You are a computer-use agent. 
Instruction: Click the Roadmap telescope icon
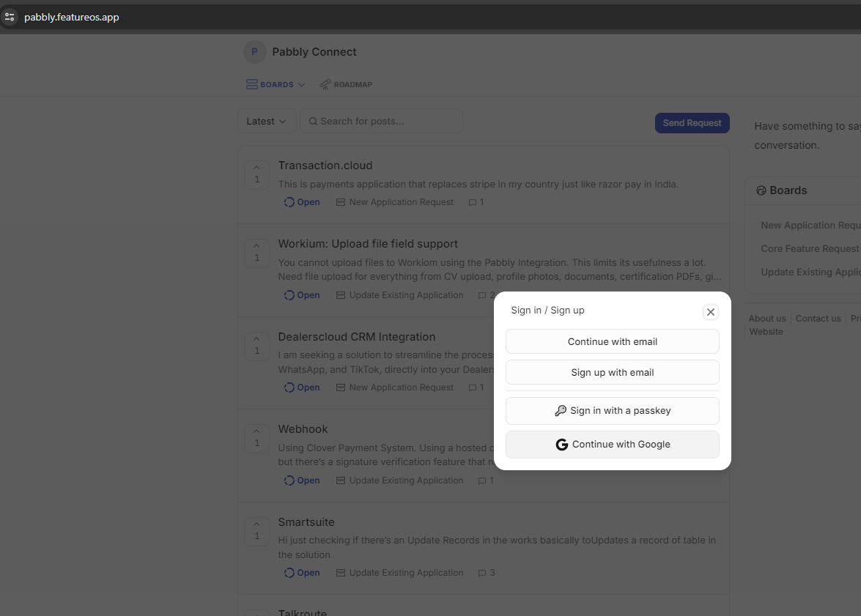coord(325,84)
